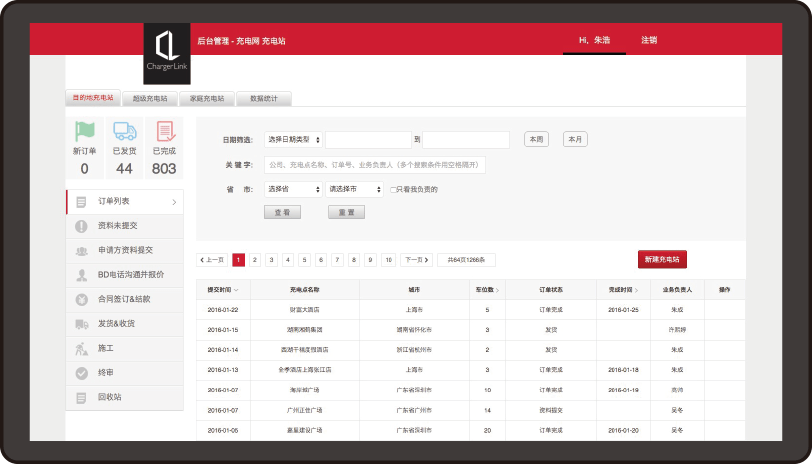Jump to page 5
Screen dimensions: 812x464
coord(304,260)
